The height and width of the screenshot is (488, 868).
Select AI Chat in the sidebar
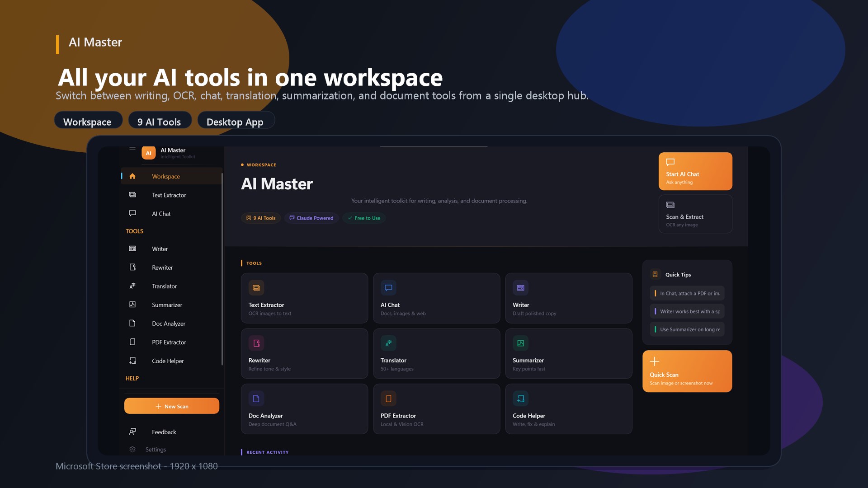point(172,213)
